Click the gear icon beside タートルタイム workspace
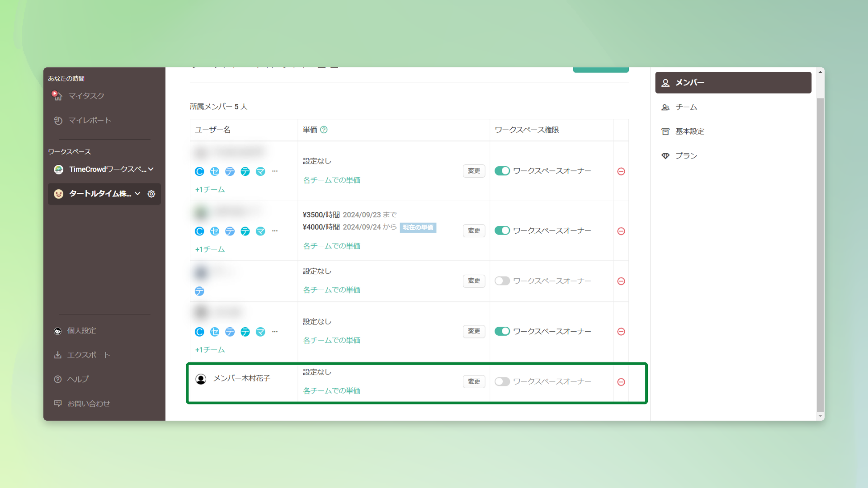Viewport: 868px width, 488px height. click(151, 194)
